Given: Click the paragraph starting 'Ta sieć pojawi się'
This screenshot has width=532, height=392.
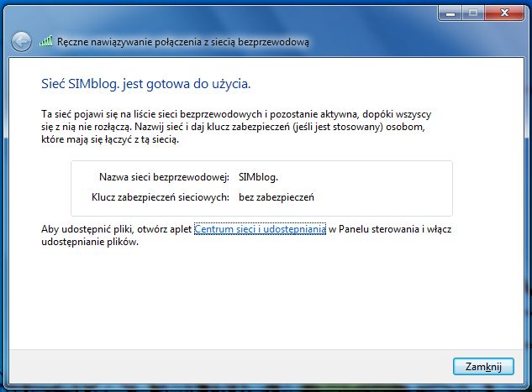Looking at the screenshot, I should (236, 127).
